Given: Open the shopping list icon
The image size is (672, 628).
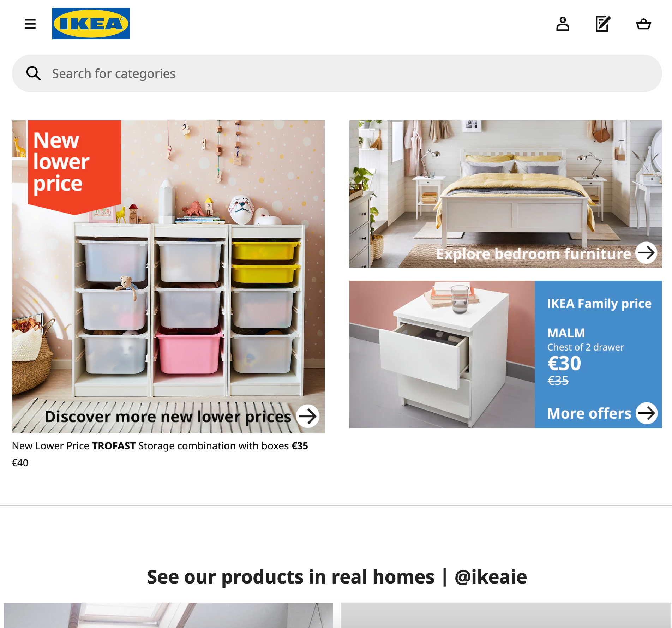Looking at the screenshot, I should (x=603, y=24).
